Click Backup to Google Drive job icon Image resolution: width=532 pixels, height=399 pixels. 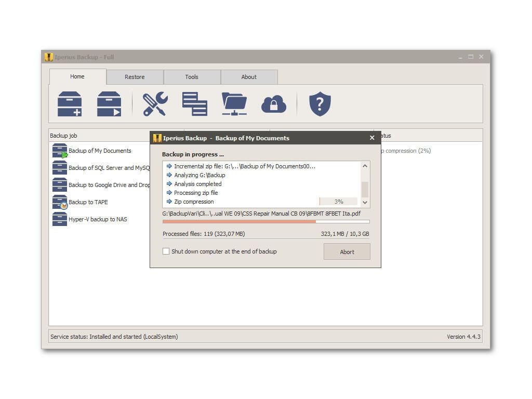pyautogui.click(x=60, y=185)
